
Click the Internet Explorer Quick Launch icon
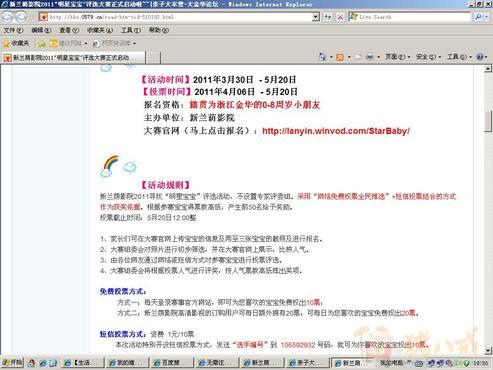click(x=43, y=363)
